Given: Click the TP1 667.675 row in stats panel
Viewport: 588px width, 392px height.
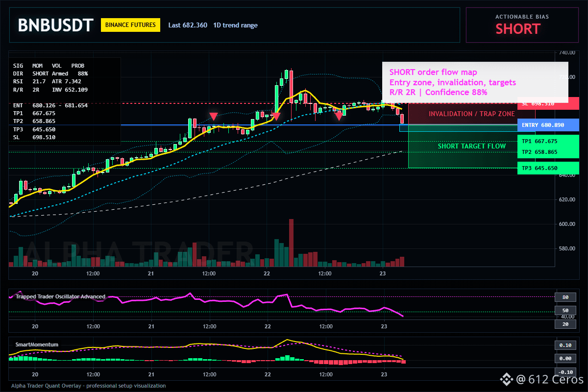Looking at the screenshot, I should tap(34, 113).
